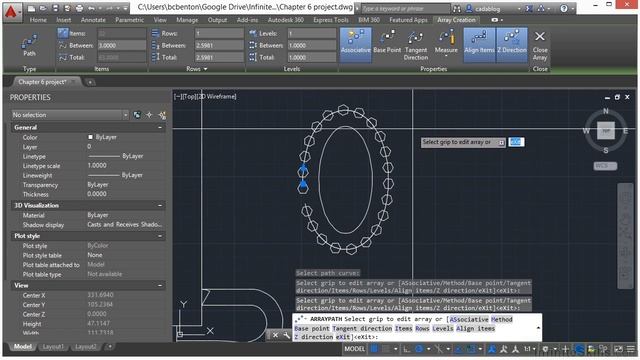Image resolution: width=640 pixels, height=360 pixels.
Task: Click the Items count icon in ribbon
Action: (63, 33)
